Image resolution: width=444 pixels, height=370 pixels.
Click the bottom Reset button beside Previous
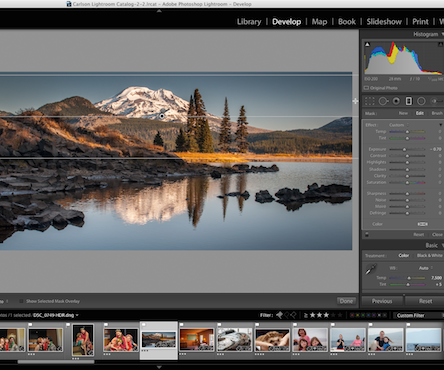(x=425, y=301)
